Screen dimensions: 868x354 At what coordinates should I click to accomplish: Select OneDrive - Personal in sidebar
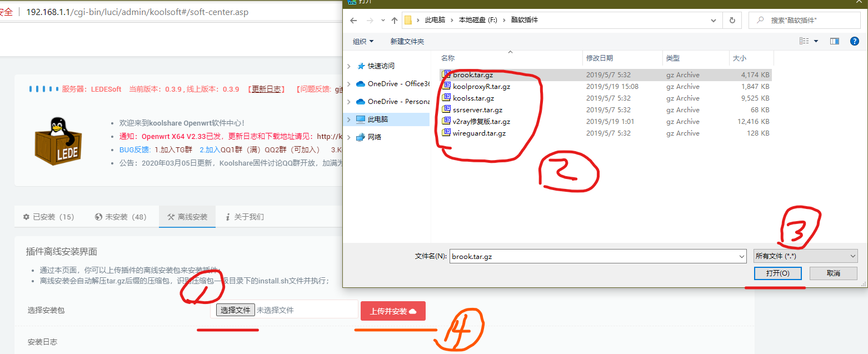[393, 101]
